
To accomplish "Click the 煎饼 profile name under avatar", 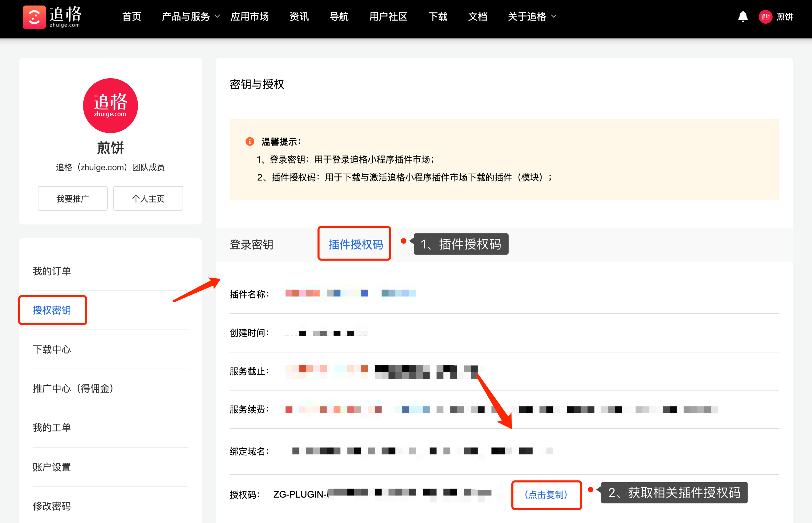I will point(110,148).
